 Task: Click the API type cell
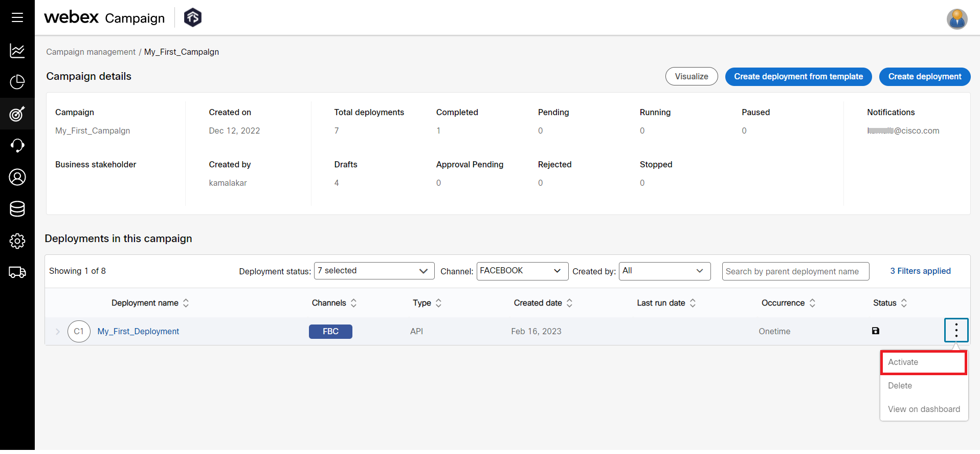point(416,332)
